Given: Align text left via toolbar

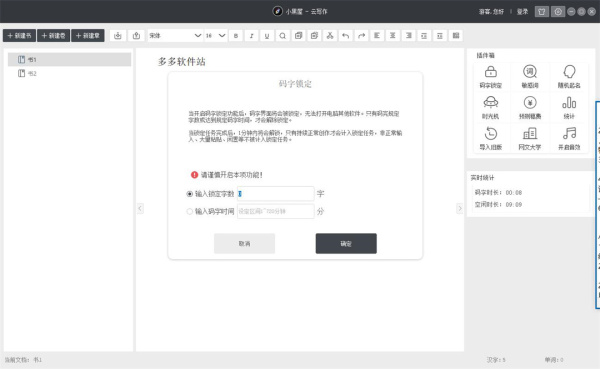Looking at the screenshot, I should (x=377, y=36).
